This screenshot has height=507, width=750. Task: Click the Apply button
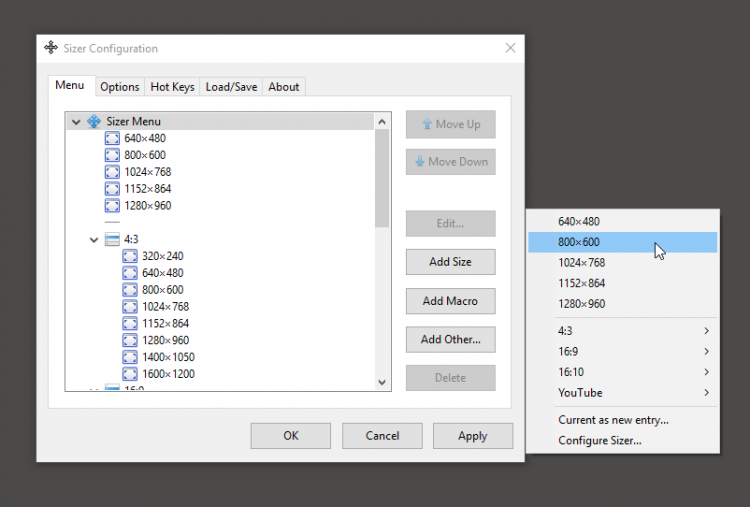[473, 436]
